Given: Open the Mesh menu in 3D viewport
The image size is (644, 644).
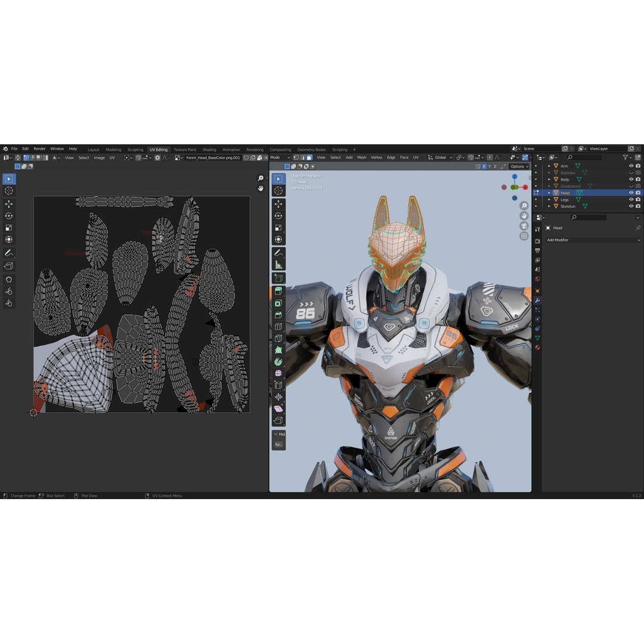Looking at the screenshot, I should tap(361, 157).
